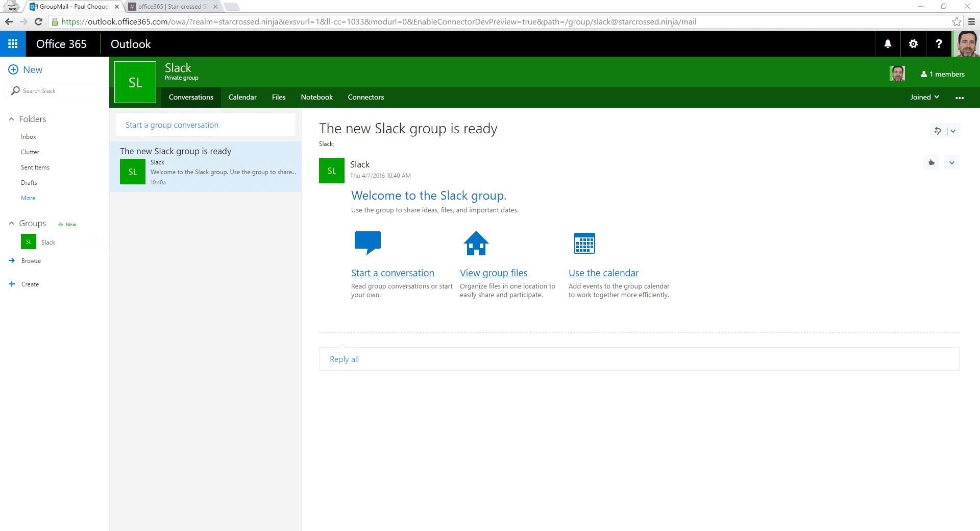The image size is (980, 531).
Task: Open the 'View group files' link
Action: (494, 273)
